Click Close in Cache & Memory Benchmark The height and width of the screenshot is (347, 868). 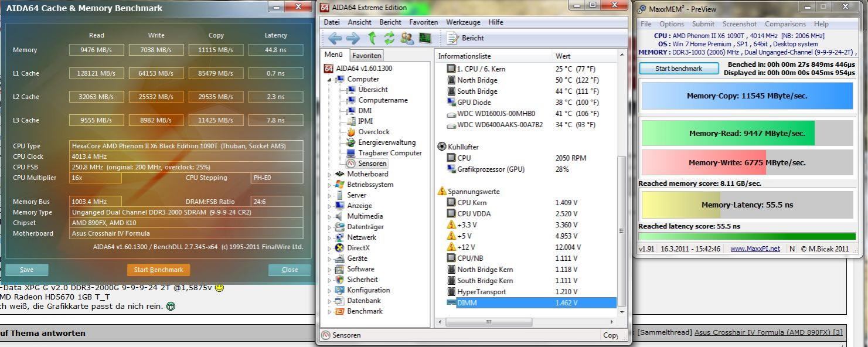click(290, 270)
